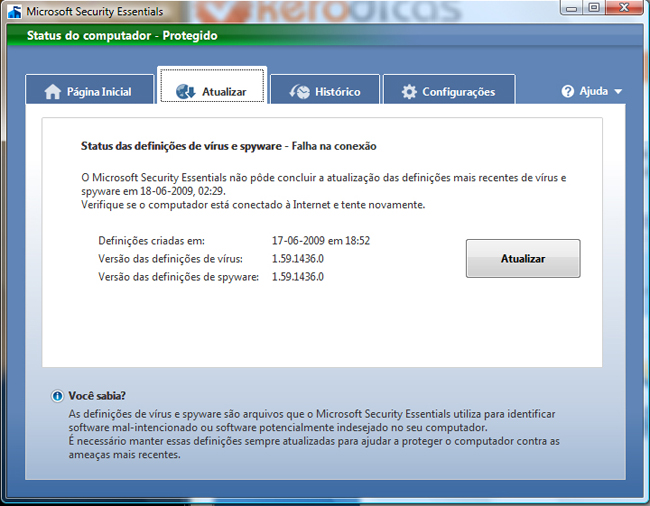Click the clock history icon

click(x=299, y=92)
